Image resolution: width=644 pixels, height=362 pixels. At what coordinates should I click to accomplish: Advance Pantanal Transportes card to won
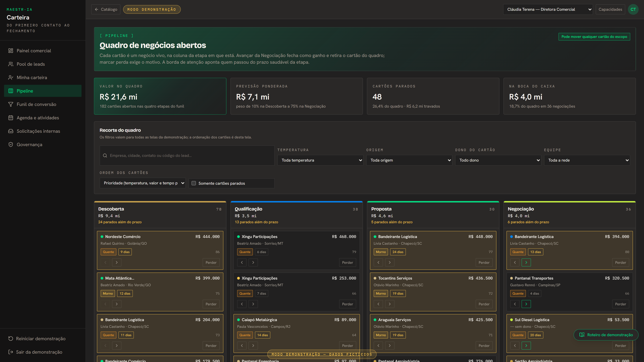(x=526, y=304)
